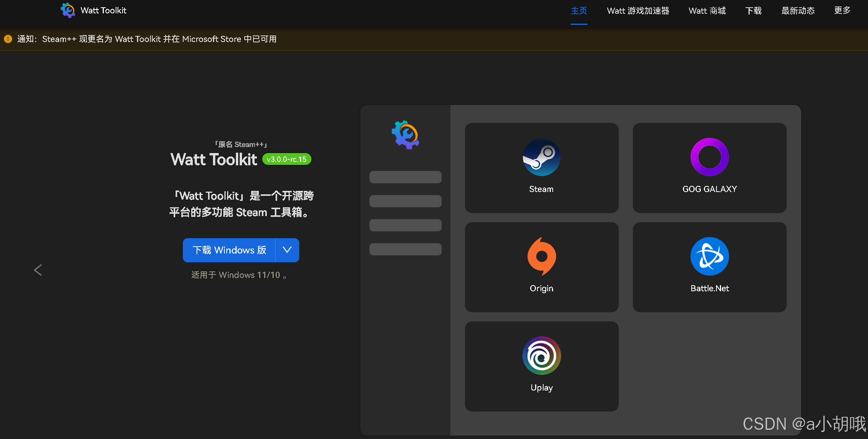Viewport: 868px width, 439px height.
Task: Click the Steam platform icon
Action: pyautogui.click(x=541, y=157)
